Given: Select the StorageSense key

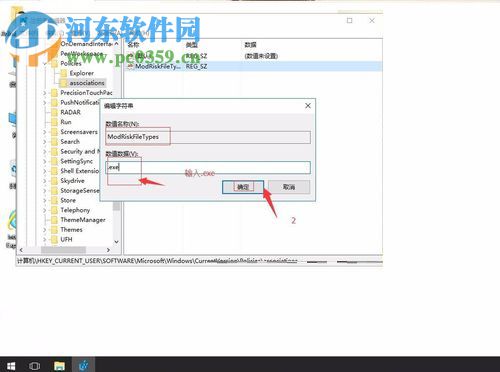Looking at the screenshot, I should (x=80, y=191).
